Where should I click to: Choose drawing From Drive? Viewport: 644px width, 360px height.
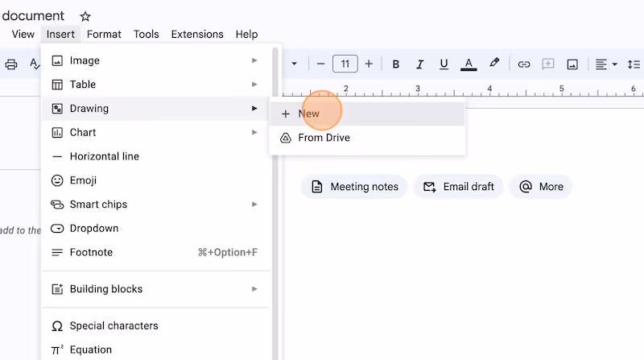coord(367,138)
